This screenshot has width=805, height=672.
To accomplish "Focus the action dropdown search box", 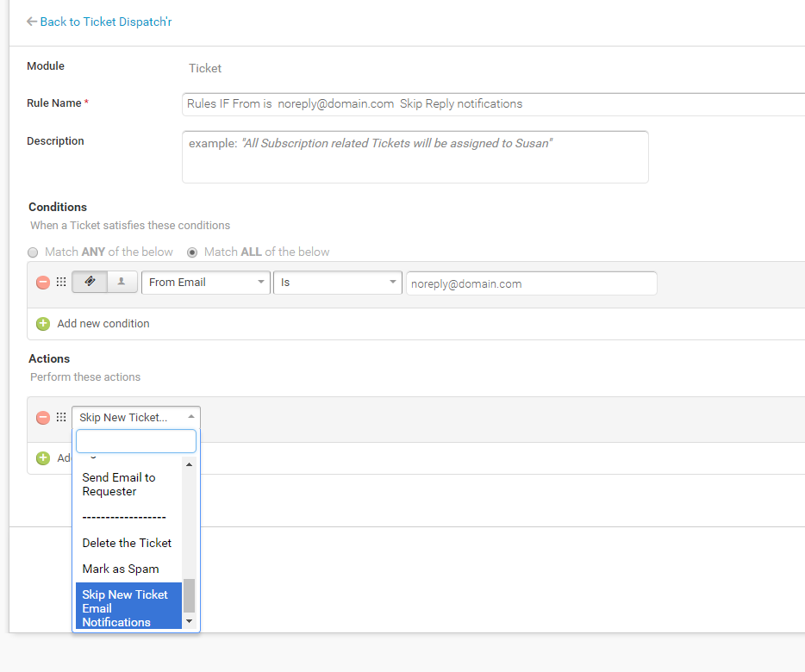I will 136,441.
